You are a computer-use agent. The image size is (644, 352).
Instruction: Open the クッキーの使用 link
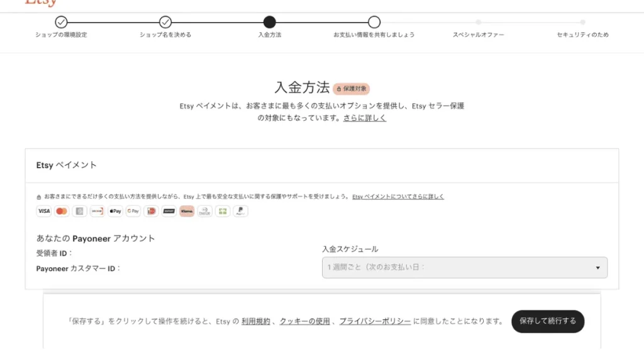pyautogui.click(x=305, y=321)
